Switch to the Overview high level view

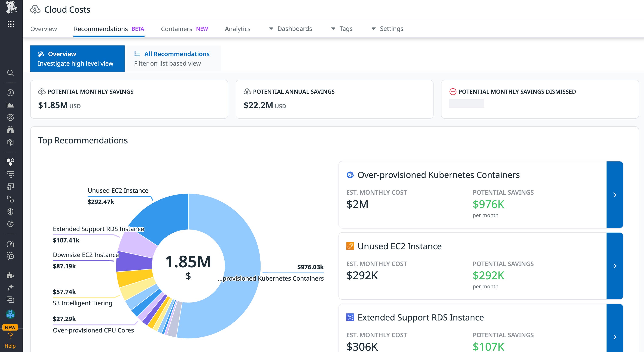click(x=77, y=58)
